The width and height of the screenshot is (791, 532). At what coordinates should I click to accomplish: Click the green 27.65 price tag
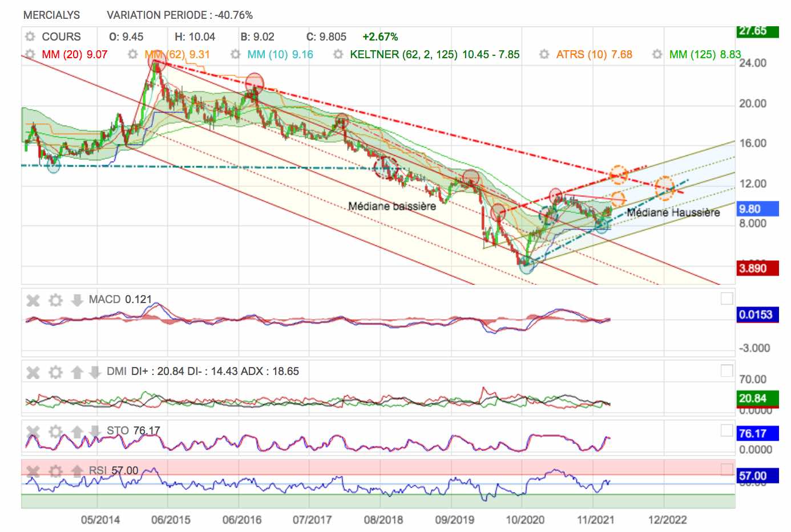pos(757,31)
